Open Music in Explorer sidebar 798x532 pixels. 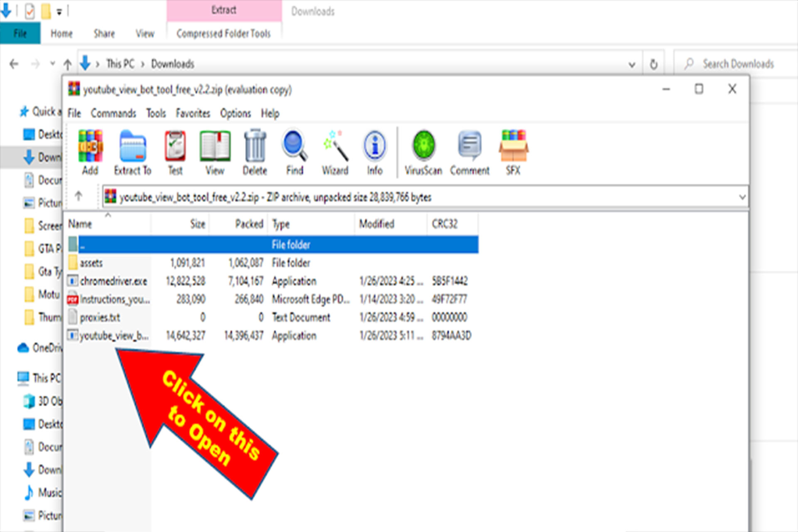tap(43, 493)
